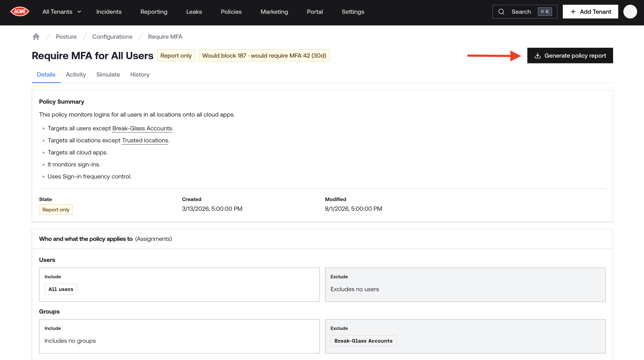This screenshot has height=360, width=644.
Task: Go to the Policies nav item
Action: pos(231,12)
